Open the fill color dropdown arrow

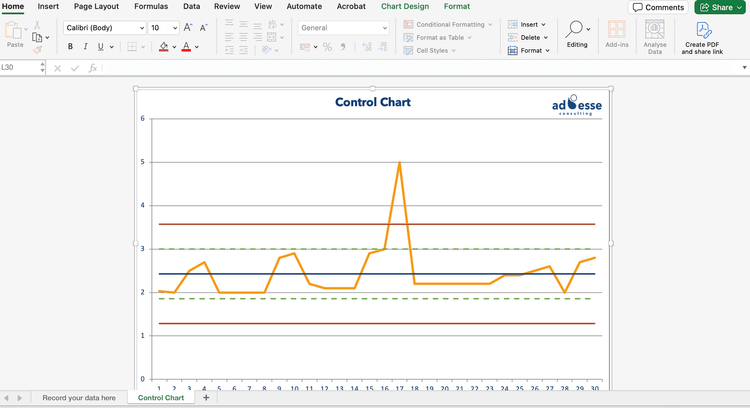(174, 47)
